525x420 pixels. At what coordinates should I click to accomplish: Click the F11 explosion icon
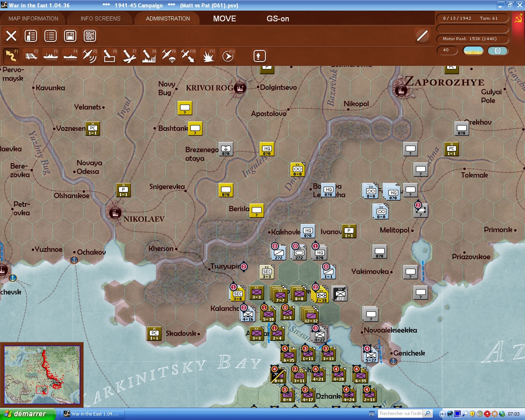point(208,56)
